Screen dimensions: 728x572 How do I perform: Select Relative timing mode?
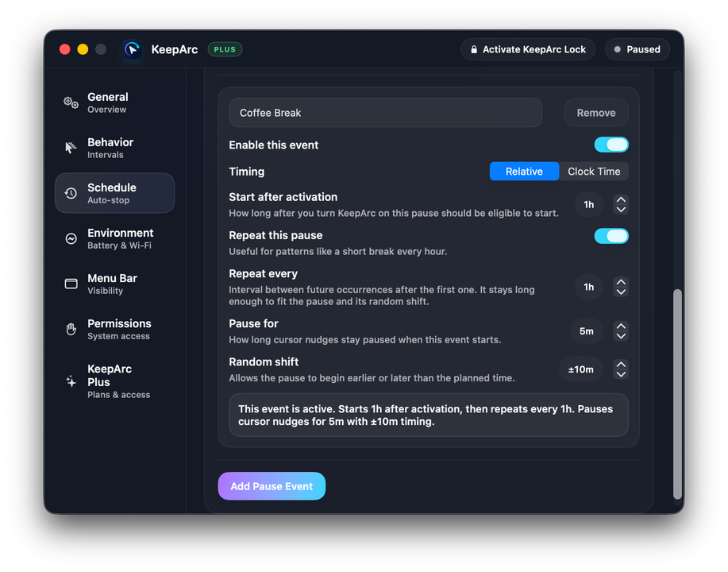pyautogui.click(x=524, y=172)
